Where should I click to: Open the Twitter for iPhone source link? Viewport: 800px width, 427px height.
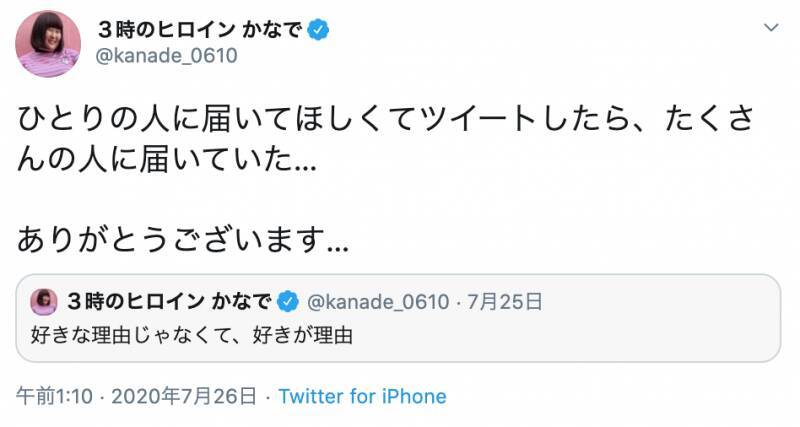[x=362, y=396]
